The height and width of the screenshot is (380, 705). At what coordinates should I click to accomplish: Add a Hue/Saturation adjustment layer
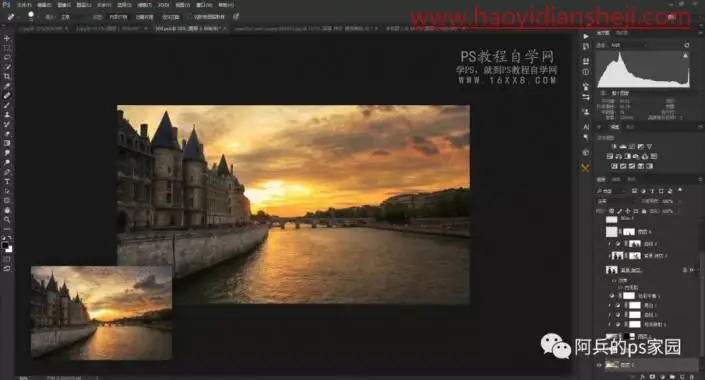[x=610, y=156]
